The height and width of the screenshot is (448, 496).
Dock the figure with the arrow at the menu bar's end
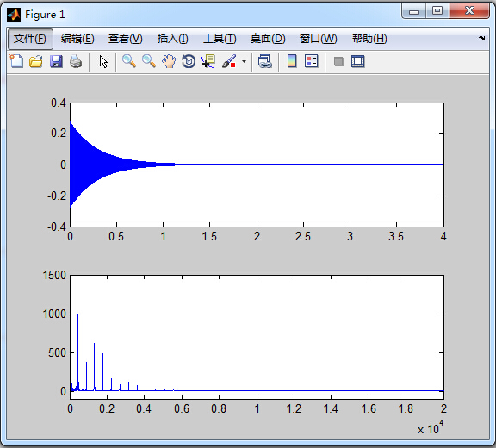tap(481, 38)
